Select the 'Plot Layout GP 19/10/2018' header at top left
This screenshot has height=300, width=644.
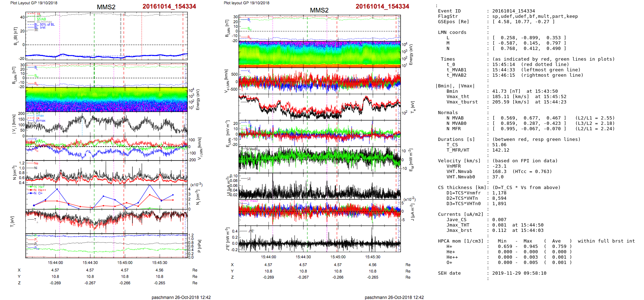point(34,3)
